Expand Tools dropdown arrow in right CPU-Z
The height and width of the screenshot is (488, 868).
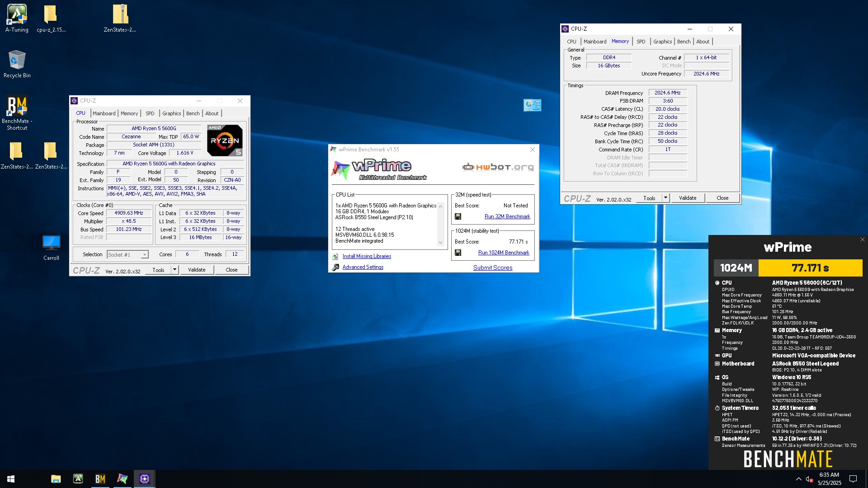(665, 198)
